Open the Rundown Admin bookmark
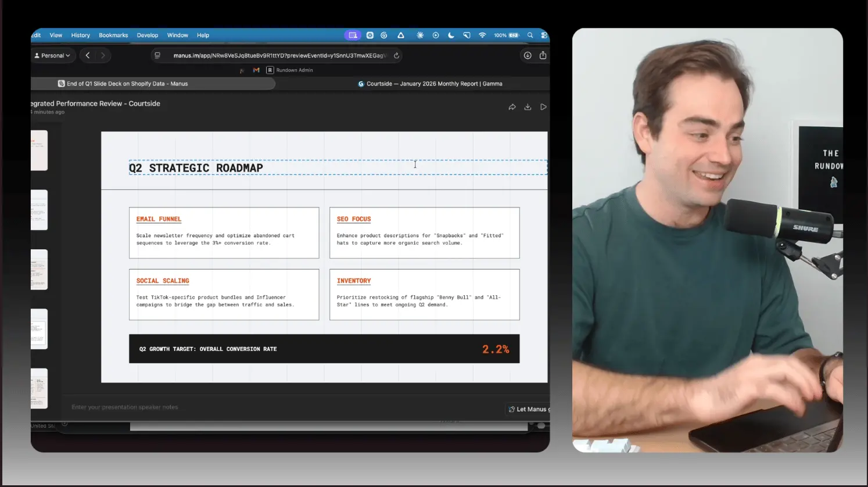The image size is (868, 487). [290, 70]
